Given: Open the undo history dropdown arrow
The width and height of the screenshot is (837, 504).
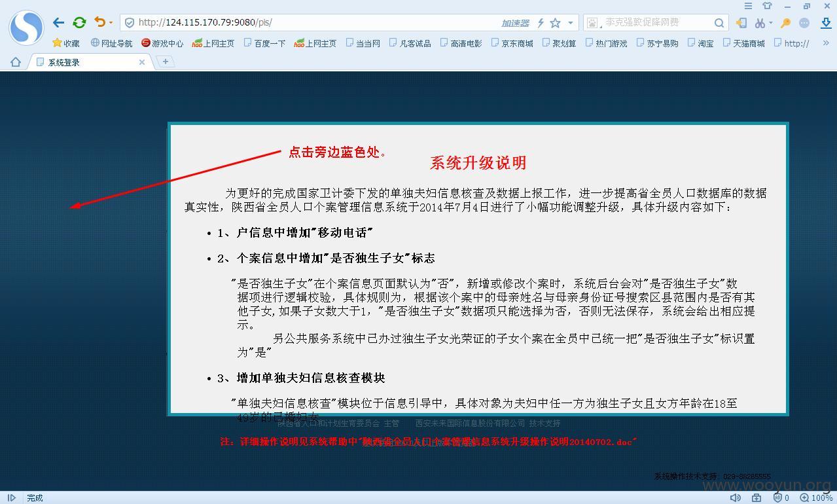Looking at the screenshot, I should [111, 23].
